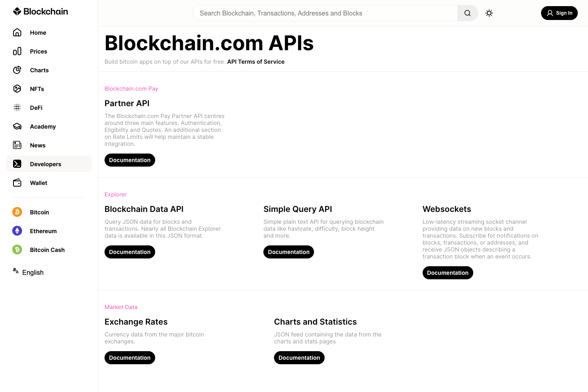Open Documentation for the Websockets API
Image resolution: width=588 pixels, height=392 pixels.
[x=448, y=272]
